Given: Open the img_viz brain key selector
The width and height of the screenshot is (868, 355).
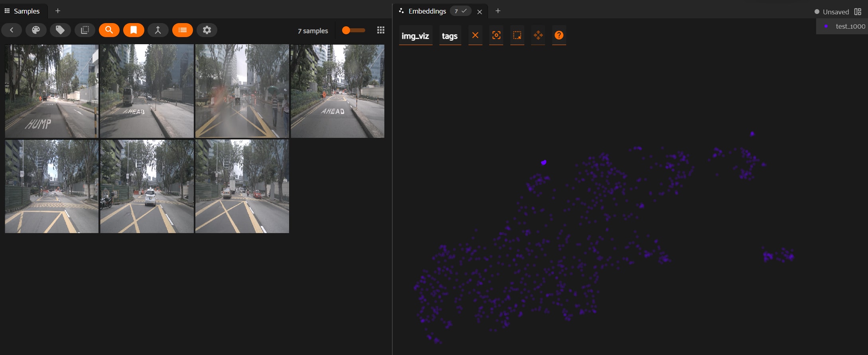Looking at the screenshot, I should 415,36.
